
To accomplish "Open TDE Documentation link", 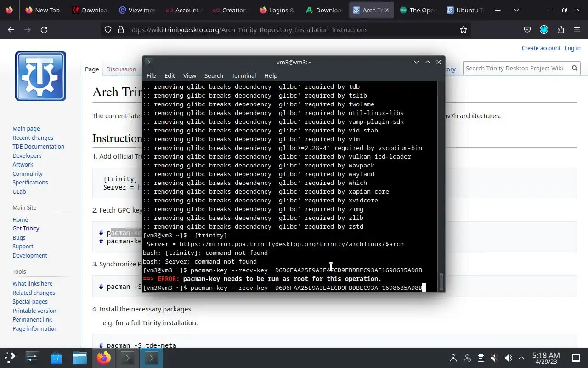I will pos(38,146).
